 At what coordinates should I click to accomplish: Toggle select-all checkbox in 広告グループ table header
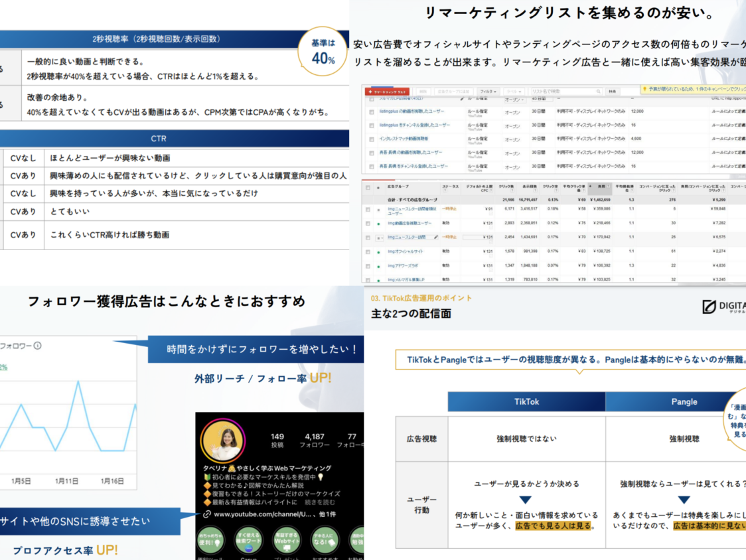point(368,188)
